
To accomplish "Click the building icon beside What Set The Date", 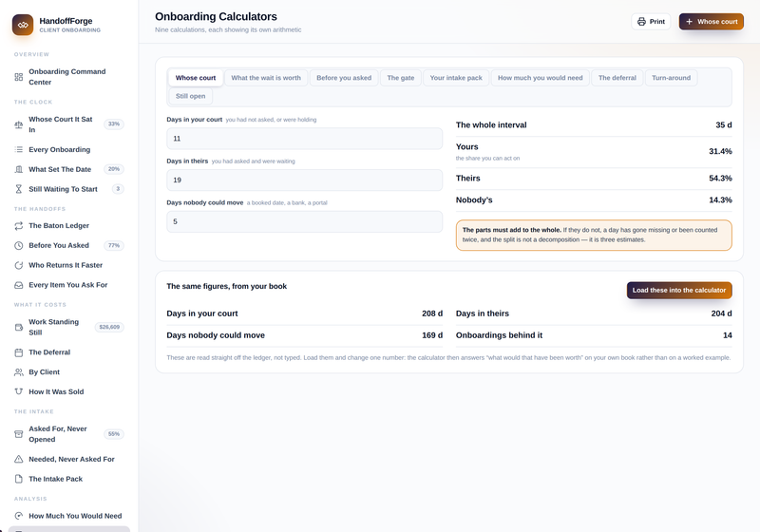I will 18,170.
